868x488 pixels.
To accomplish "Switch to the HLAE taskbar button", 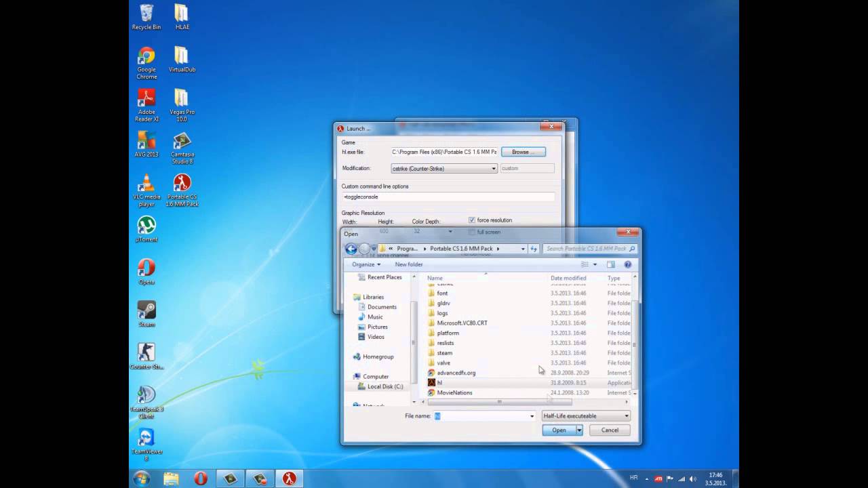I will point(290,479).
